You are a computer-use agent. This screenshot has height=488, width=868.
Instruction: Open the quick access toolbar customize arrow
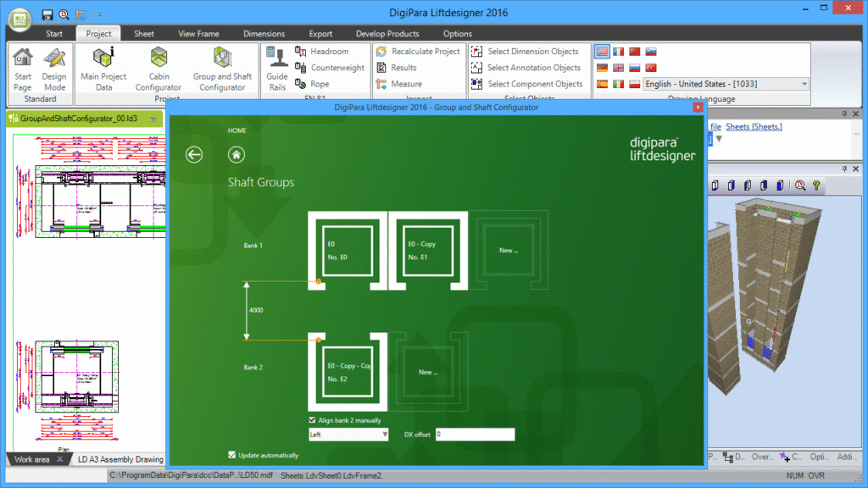coord(100,15)
